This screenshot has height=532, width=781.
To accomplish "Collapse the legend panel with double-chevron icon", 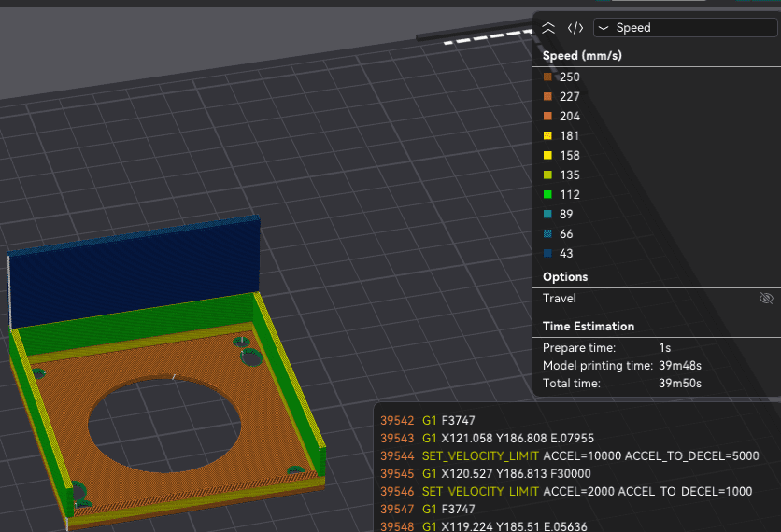I will coord(547,28).
